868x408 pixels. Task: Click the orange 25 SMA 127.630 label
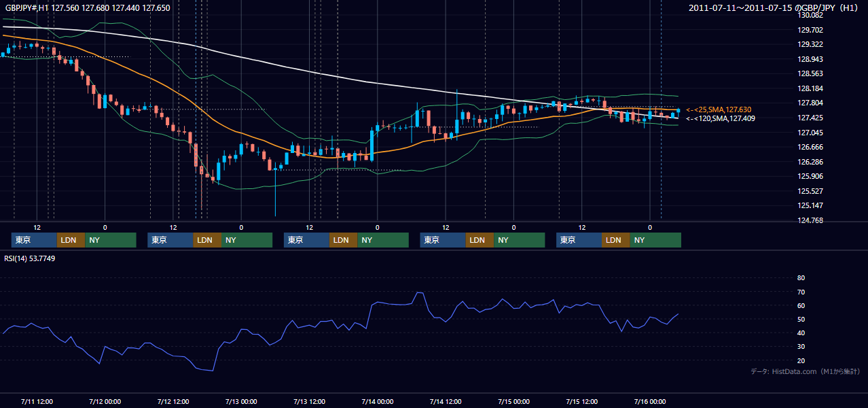click(x=719, y=109)
